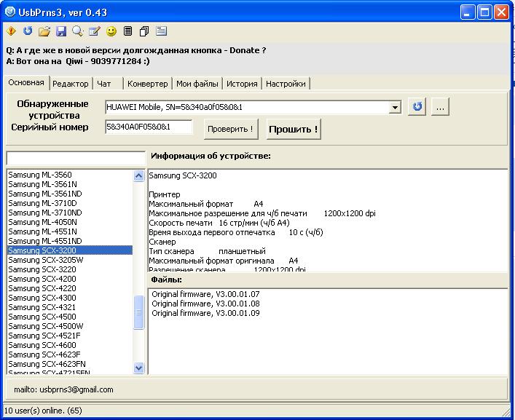This screenshot has height=420, width=515.
Task: Open the Редактор tab
Action: 71,84
